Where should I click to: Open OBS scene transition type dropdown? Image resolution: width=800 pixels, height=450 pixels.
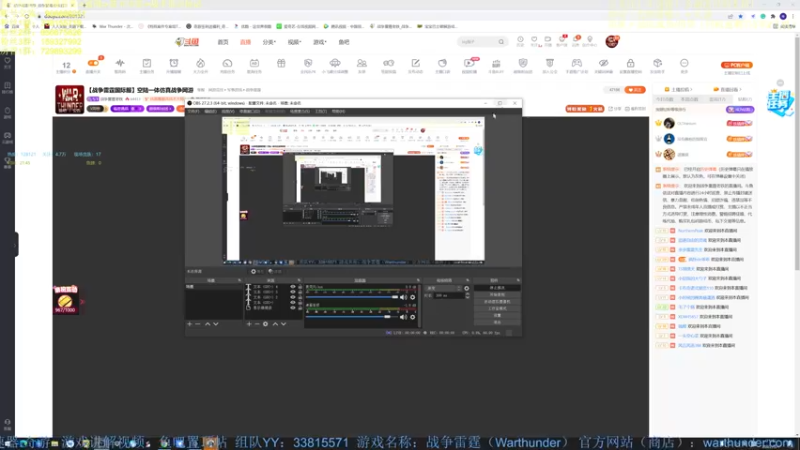(x=443, y=288)
